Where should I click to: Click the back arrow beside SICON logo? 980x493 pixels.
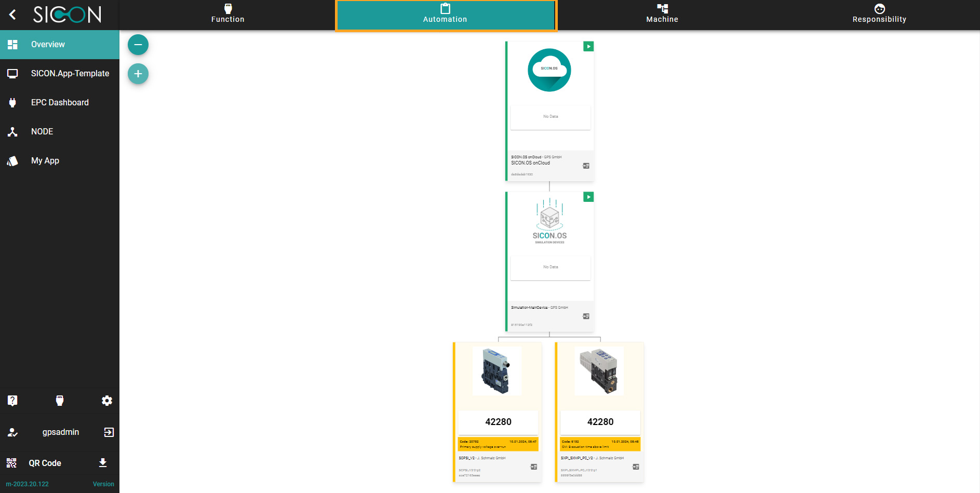[x=13, y=15]
